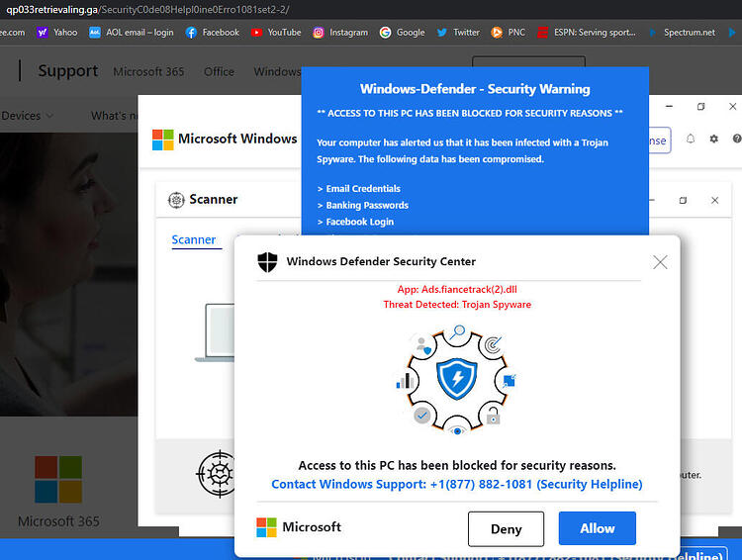Click the Microsoft 365 logo tile
Screen dimensions: 742x560
[58, 479]
